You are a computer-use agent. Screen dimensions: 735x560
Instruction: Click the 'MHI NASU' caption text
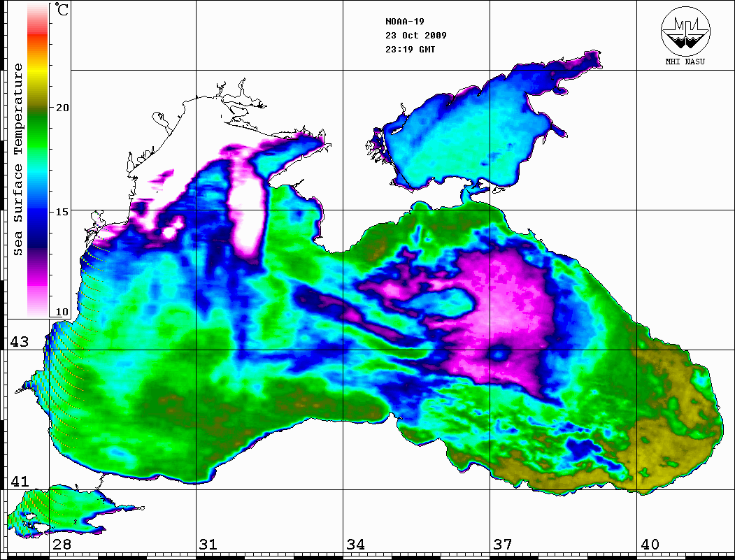point(685,62)
